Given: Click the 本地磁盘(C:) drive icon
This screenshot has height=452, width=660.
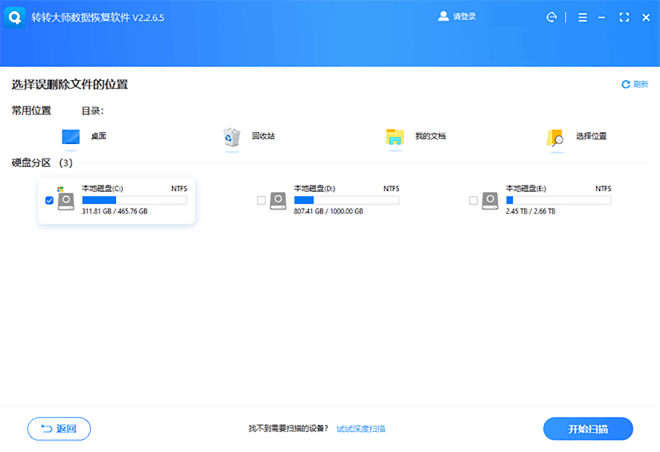Looking at the screenshot, I should pos(66,200).
